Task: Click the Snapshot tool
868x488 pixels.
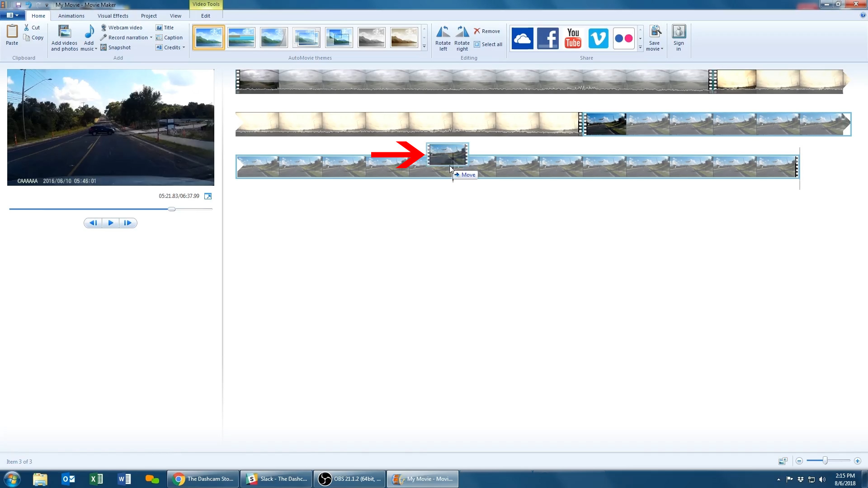Action: pyautogui.click(x=116, y=47)
